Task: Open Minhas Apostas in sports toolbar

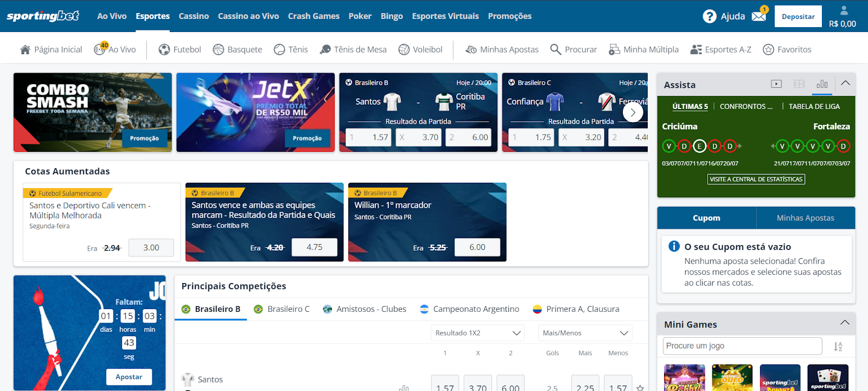Action: pos(502,49)
